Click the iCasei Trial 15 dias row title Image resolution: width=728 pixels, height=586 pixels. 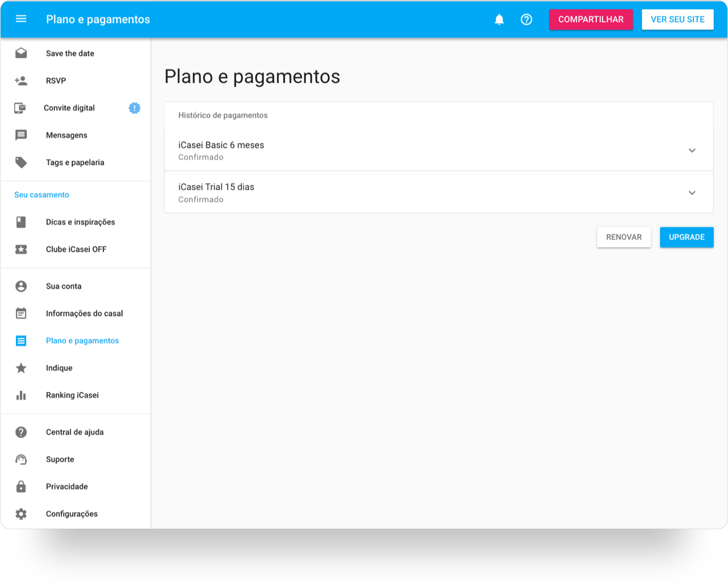tap(216, 187)
